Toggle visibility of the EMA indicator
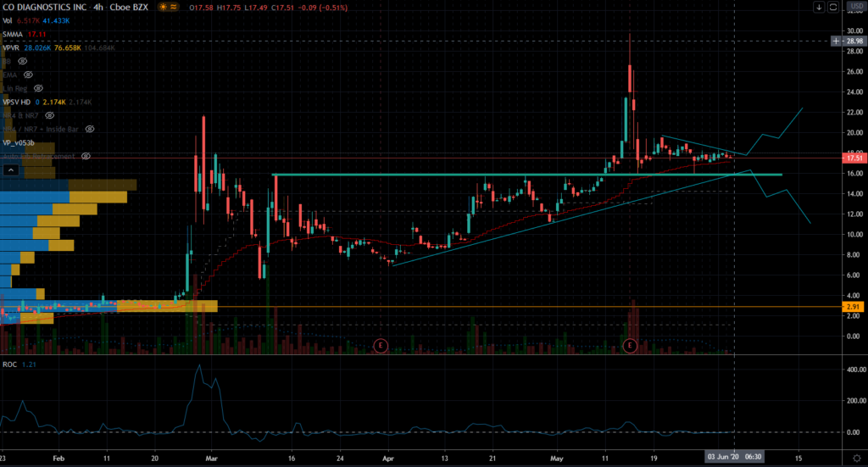868x467 pixels. 28,75
